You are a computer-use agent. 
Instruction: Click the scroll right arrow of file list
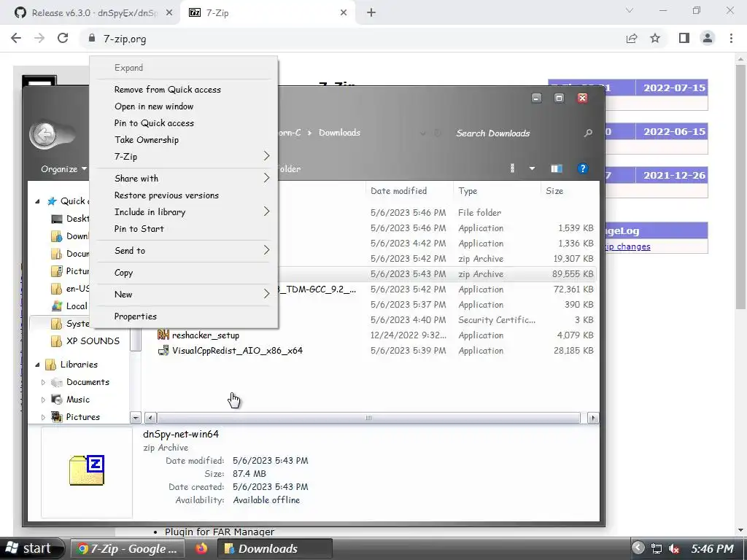(x=592, y=418)
